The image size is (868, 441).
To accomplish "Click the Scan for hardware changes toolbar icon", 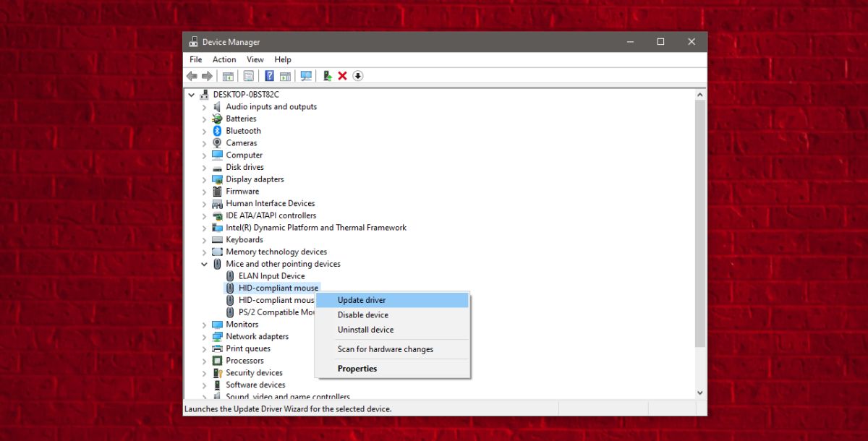I will pos(306,75).
